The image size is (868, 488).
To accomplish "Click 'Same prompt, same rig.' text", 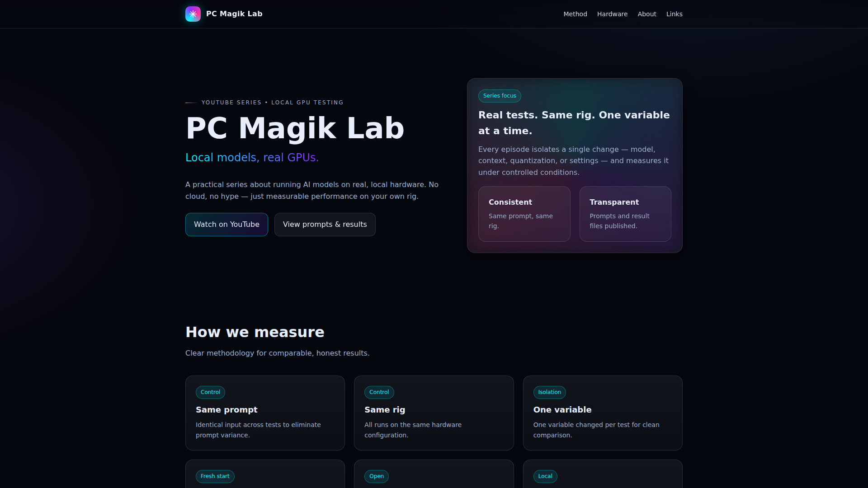I will 521,221.
